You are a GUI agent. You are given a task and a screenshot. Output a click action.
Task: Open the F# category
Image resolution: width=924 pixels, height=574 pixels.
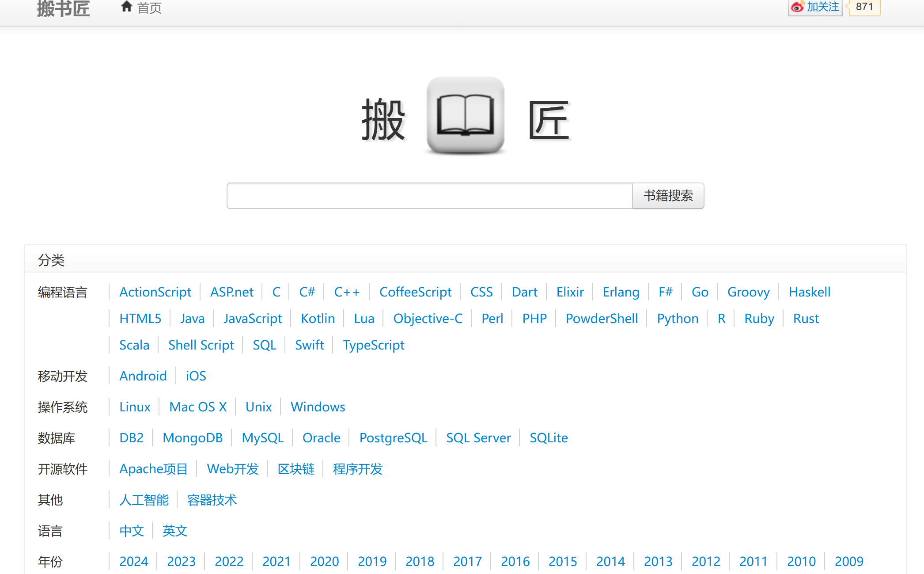665,292
